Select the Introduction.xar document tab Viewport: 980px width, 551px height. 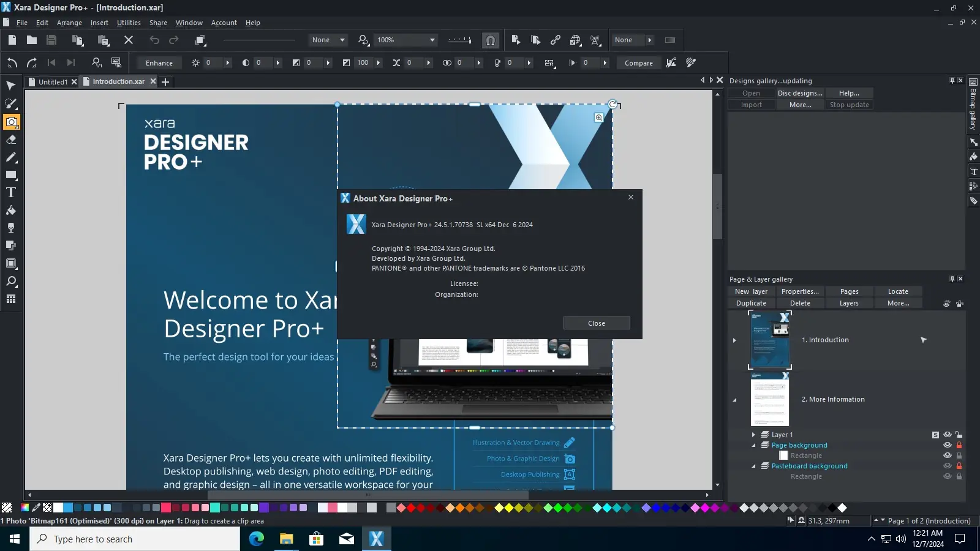[119, 81]
